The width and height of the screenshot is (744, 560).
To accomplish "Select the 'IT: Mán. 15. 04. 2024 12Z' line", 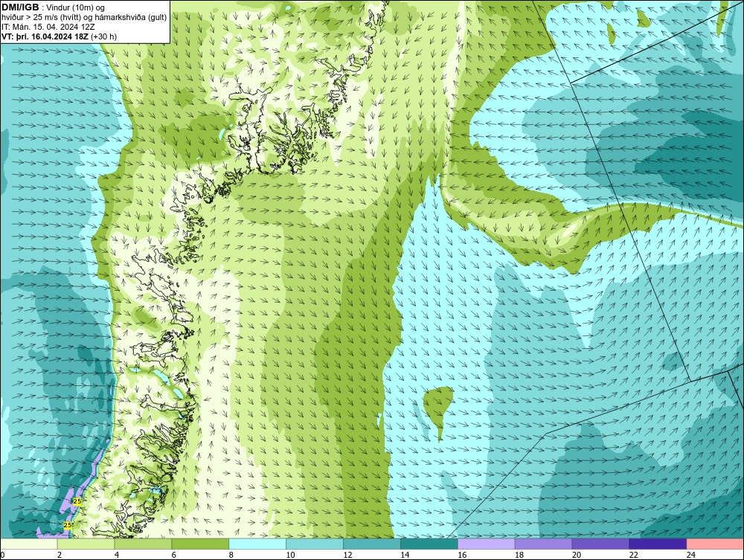I will (x=48, y=27).
